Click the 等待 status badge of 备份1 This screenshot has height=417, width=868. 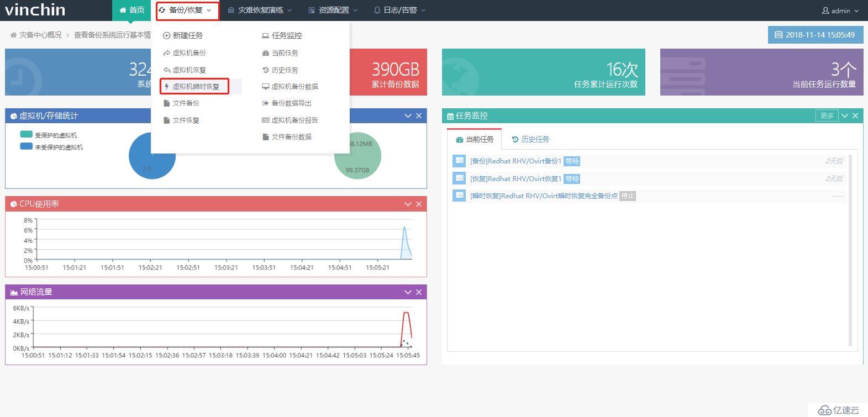point(572,161)
